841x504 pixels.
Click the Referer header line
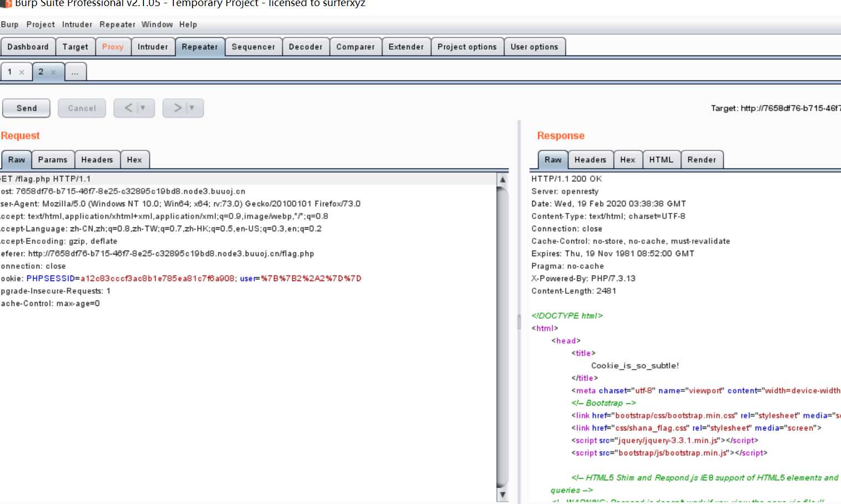tap(157, 253)
